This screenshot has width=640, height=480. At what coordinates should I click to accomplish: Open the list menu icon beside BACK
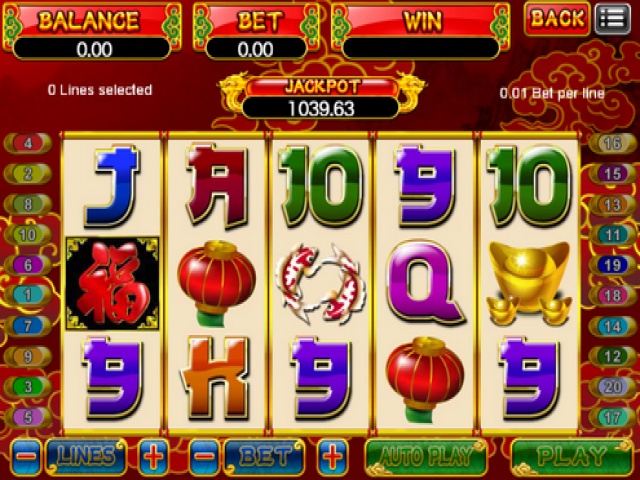tap(613, 18)
